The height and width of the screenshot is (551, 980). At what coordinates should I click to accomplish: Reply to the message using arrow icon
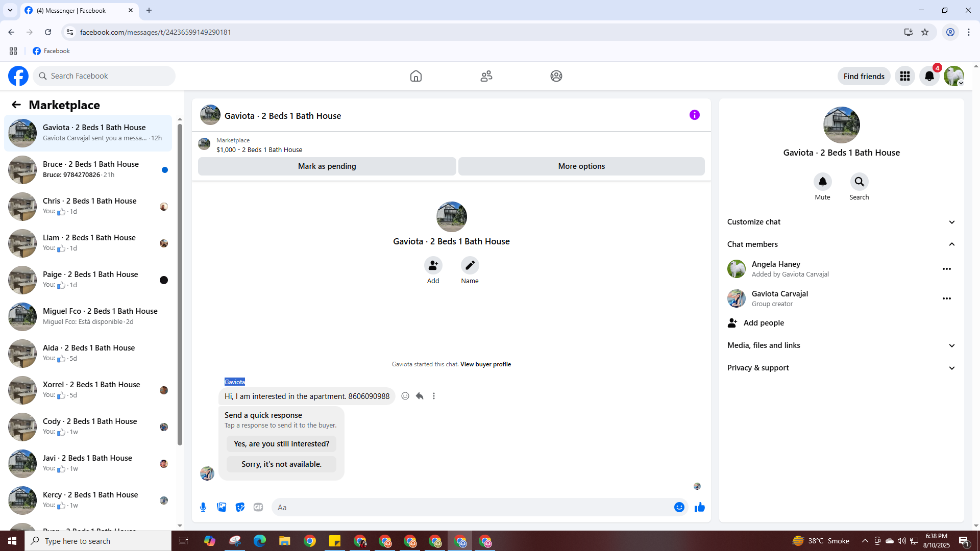pyautogui.click(x=420, y=396)
